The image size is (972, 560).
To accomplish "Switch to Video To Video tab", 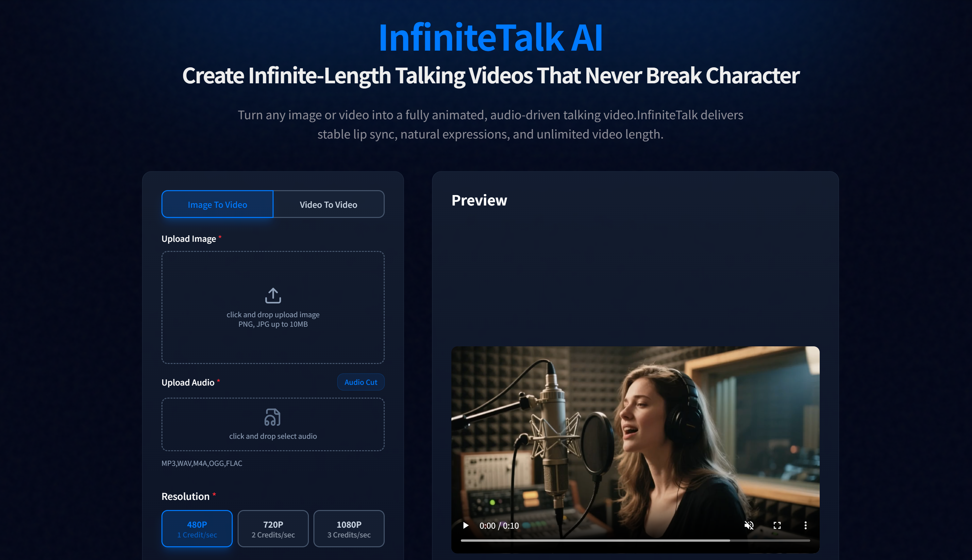I will coord(328,204).
